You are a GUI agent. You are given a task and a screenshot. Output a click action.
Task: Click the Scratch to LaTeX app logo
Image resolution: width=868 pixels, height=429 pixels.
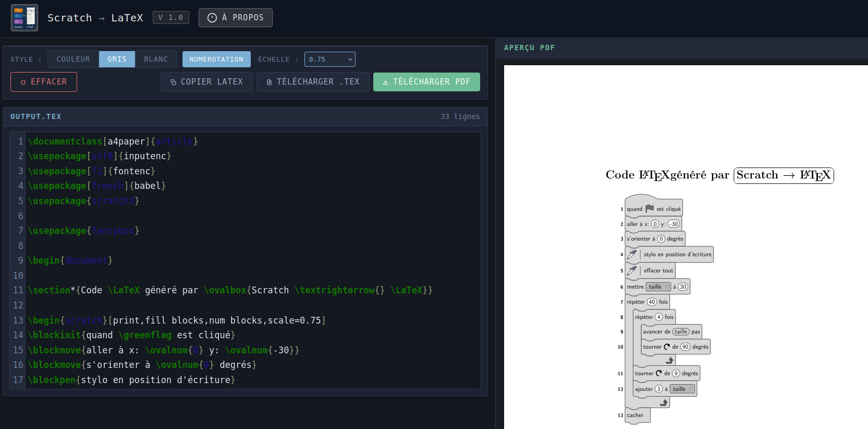coord(25,18)
